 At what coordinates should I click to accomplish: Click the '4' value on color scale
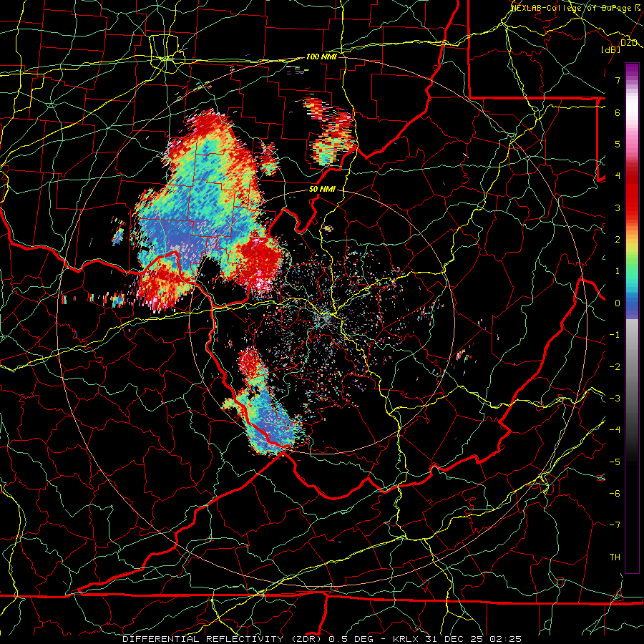[x=618, y=176]
